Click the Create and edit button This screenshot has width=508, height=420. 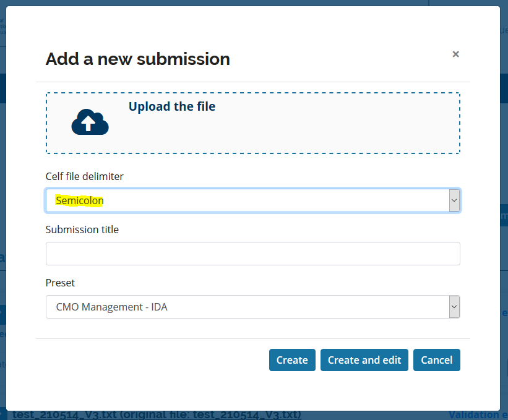coord(364,360)
